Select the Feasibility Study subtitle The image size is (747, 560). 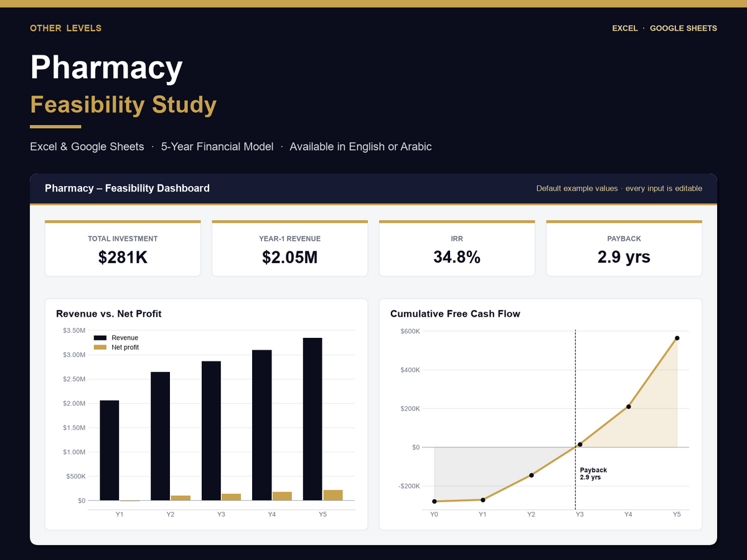pyautogui.click(x=123, y=105)
